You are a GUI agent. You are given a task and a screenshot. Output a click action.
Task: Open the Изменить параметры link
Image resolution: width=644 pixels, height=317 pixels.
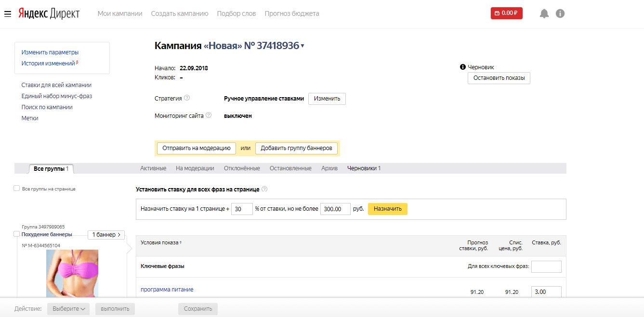point(50,52)
